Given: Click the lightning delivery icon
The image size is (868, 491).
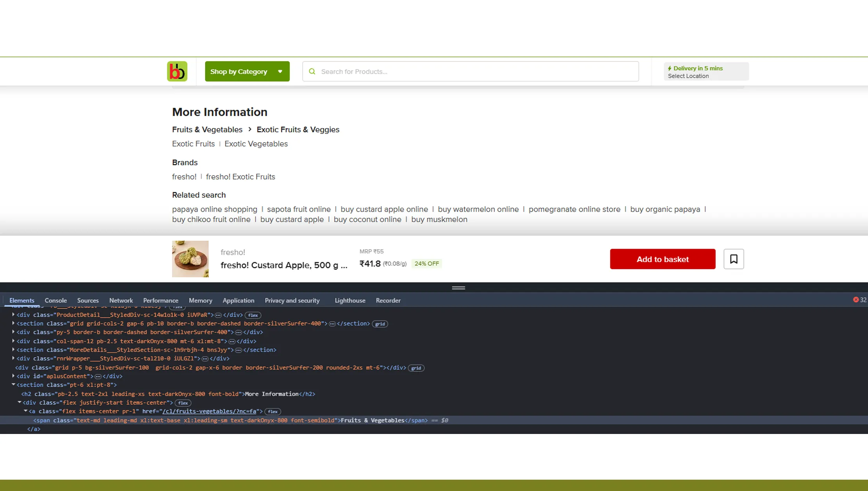Looking at the screenshot, I should point(669,68).
